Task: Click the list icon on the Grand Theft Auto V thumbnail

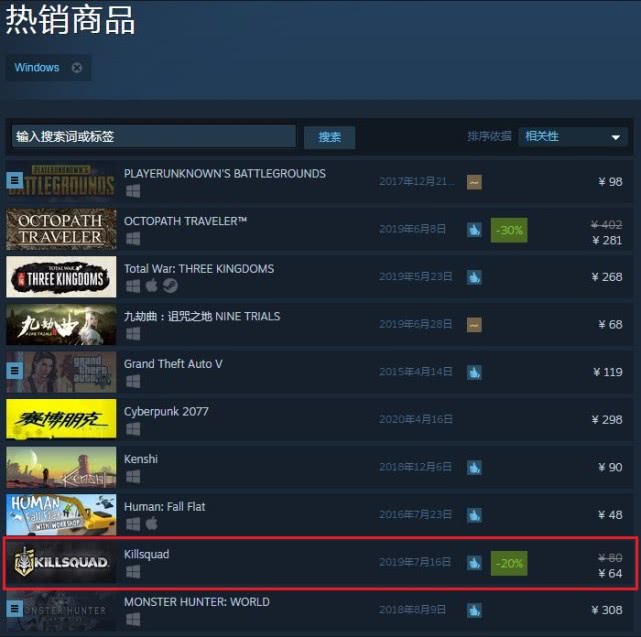Action: point(14,370)
